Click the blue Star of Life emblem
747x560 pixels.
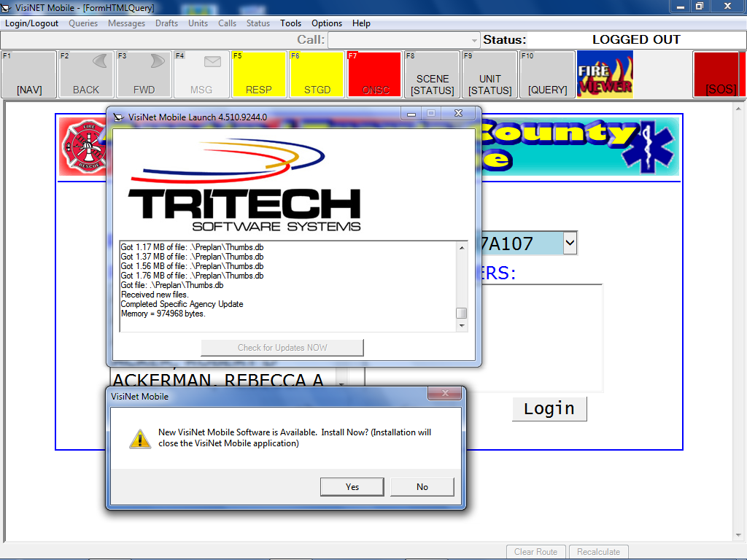[x=650, y=147]
